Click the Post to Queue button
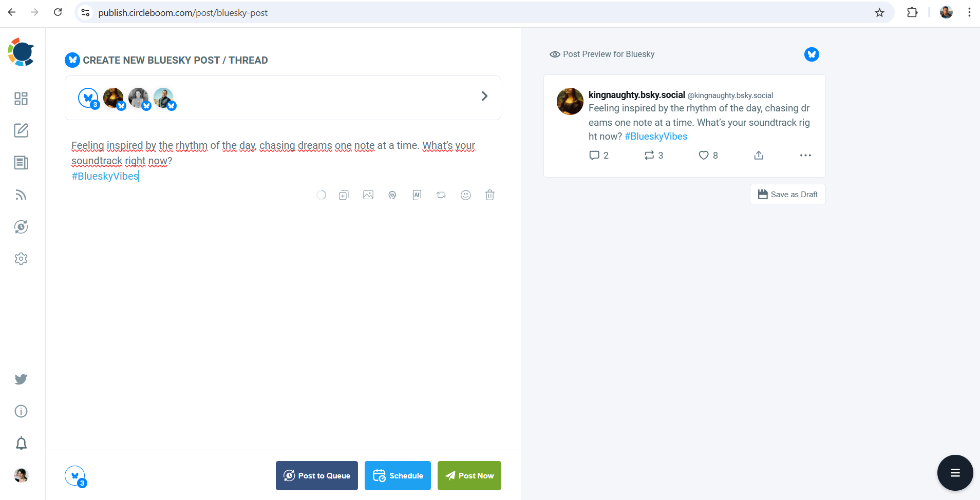Screen dimensions: 980x500 (317, 475)
